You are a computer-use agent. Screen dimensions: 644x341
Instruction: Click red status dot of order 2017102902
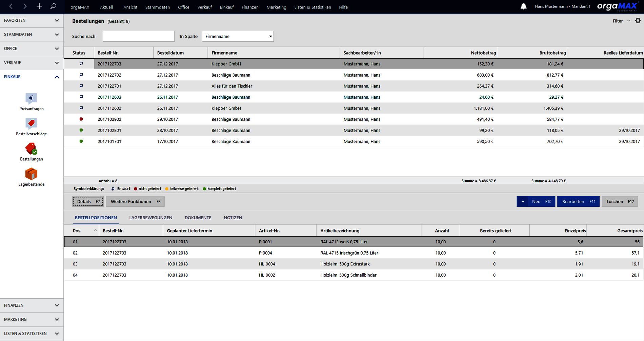81,119
